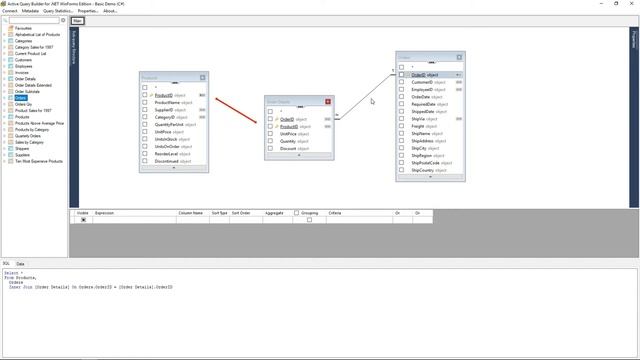This screenshot has height=360, width=640.
Task: Check the Quantity field in Order Details
Action: click(270, 141)
